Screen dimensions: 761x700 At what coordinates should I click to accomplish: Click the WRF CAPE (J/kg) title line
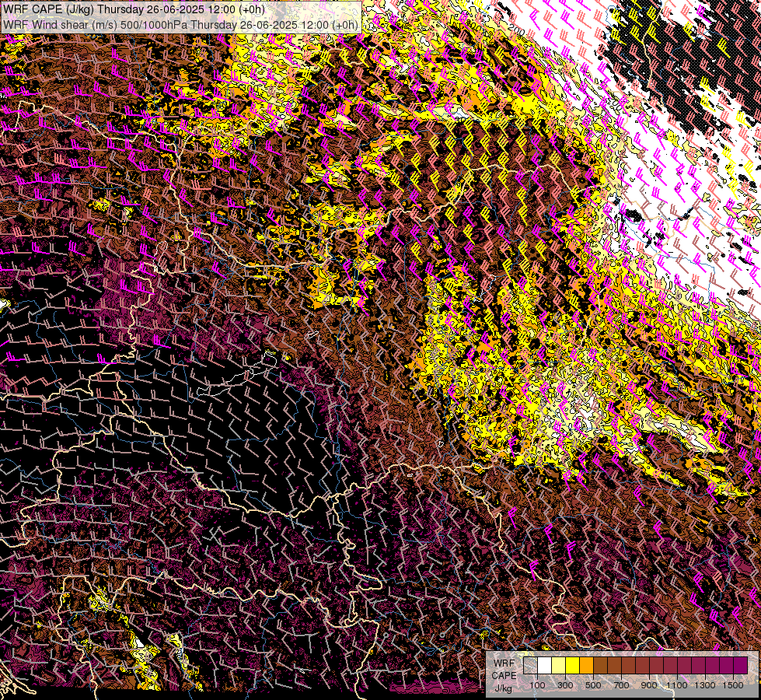click(134, 9)
